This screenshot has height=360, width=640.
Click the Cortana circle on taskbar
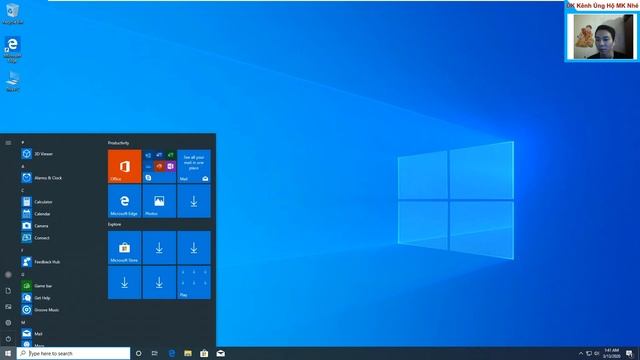(139, 353)
